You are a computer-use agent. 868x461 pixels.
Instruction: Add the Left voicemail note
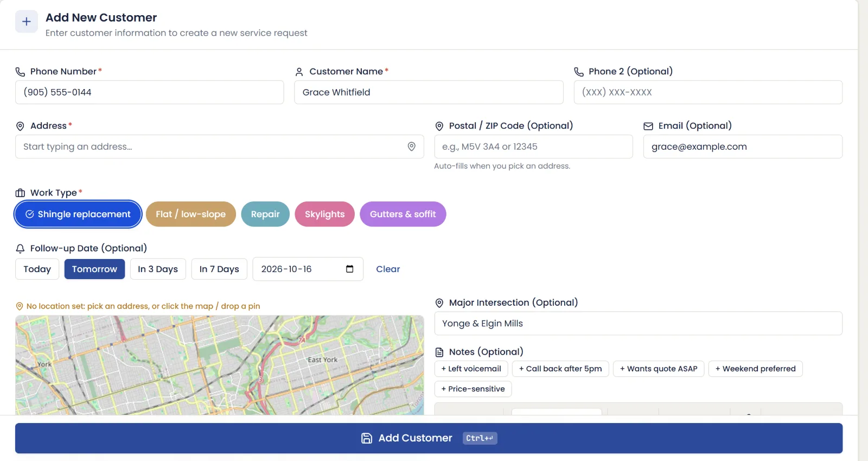[471, 369]
